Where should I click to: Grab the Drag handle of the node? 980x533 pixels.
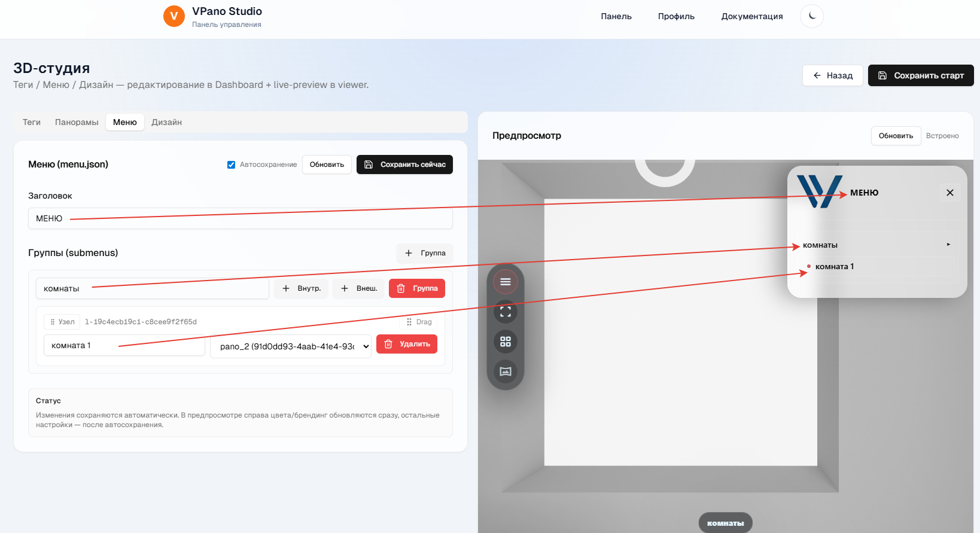419,322
